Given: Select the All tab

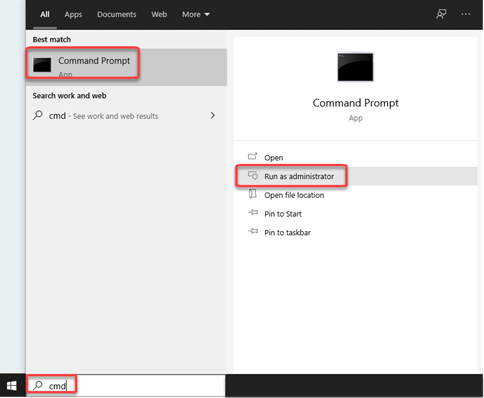Looking at the screenshot, I should [x=45, y=14].
